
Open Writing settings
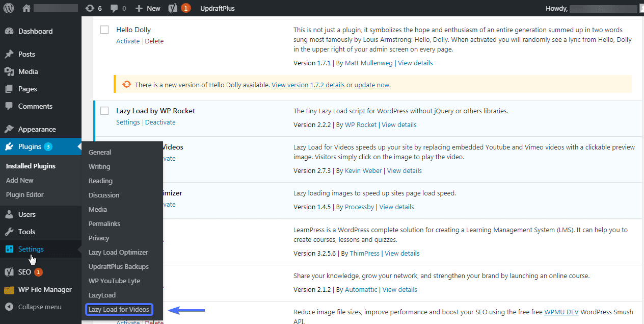coord(99,166)
